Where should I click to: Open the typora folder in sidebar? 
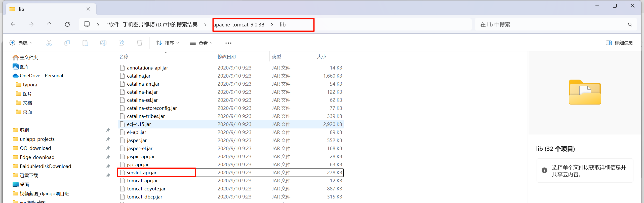point(27,85)
